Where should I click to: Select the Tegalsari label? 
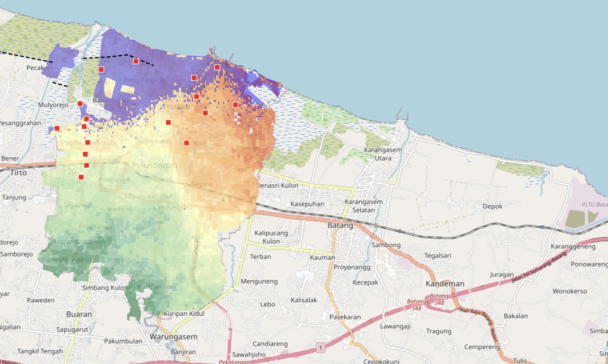click(438, 256)
